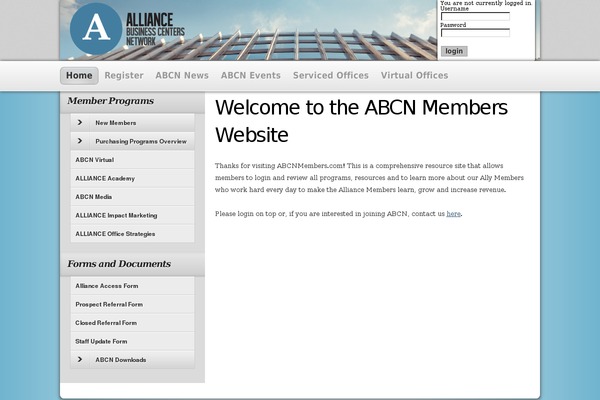Image resolution: width=600 pixels, height=400 pixels.
Task: Open ABCN Downloads sidebar link
Action: [121, 360]
